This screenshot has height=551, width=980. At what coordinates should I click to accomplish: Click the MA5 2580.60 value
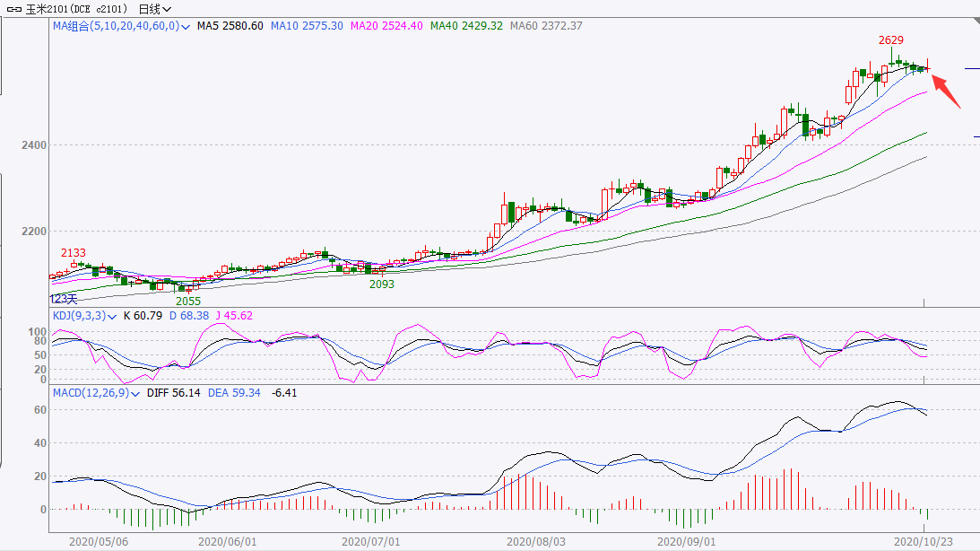[x=230, y=26]
